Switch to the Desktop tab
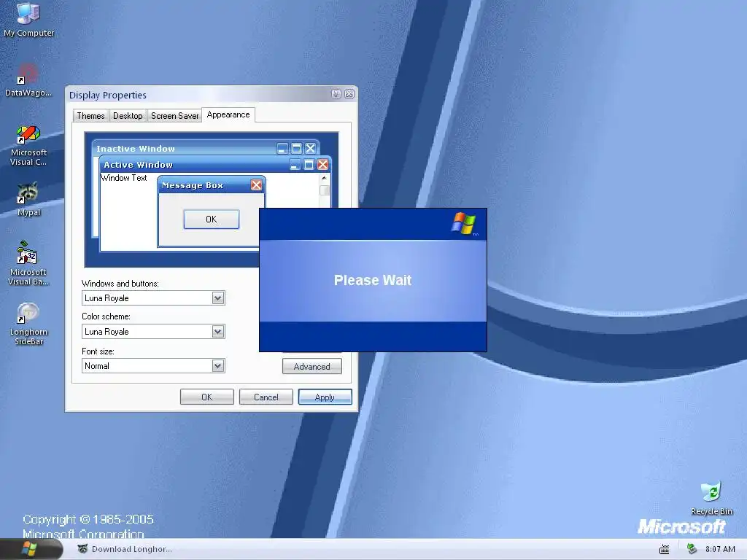 tap(128, 116)
